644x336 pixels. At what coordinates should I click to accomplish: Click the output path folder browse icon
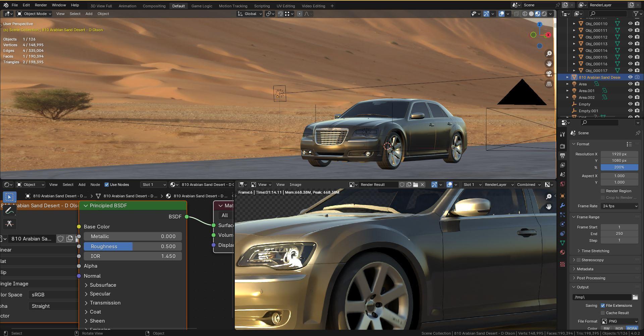pos(635,297)
